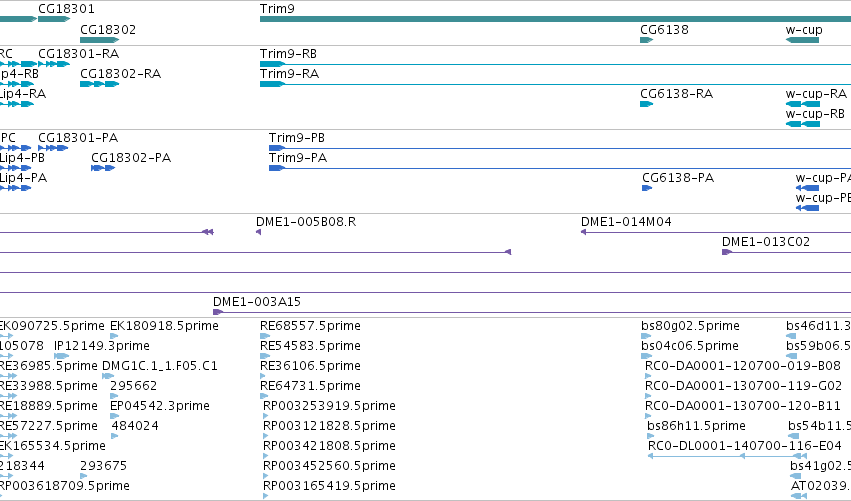851x501 pixels.
Task: Click the w-cup gene arrow glyph
Action: point(802,40)
